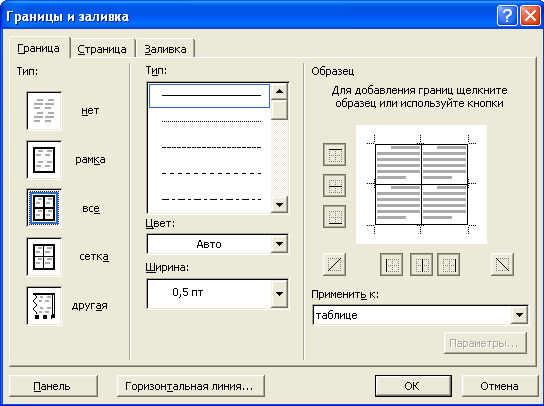Choose the 'рамка' box border icon
This screenshot has height=406, width=544.
coord(44,160)
